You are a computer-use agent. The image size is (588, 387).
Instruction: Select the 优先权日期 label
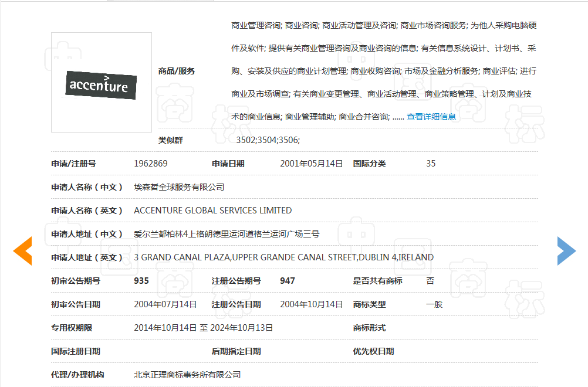click(373, 351)
